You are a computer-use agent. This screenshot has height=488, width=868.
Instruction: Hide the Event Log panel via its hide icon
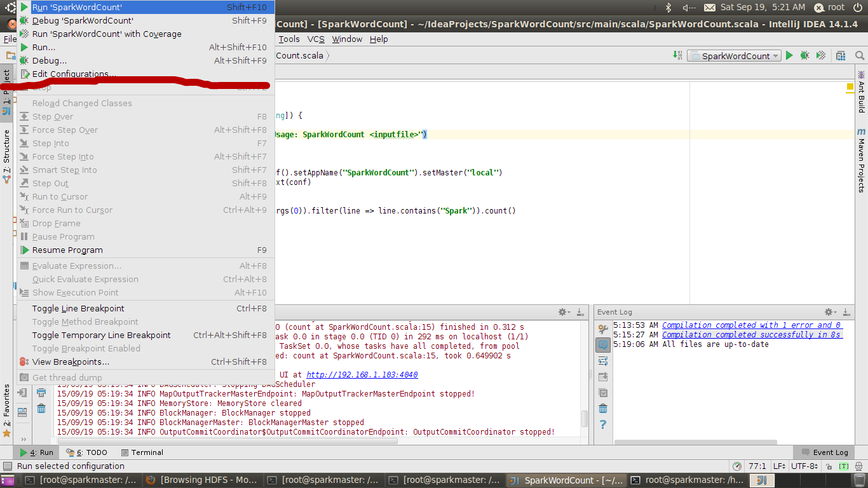click(846, 312)
